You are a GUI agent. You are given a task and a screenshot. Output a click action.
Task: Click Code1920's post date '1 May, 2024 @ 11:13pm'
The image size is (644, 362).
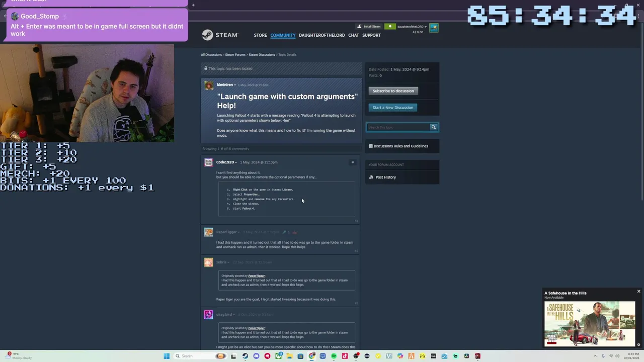click(259, 162)
